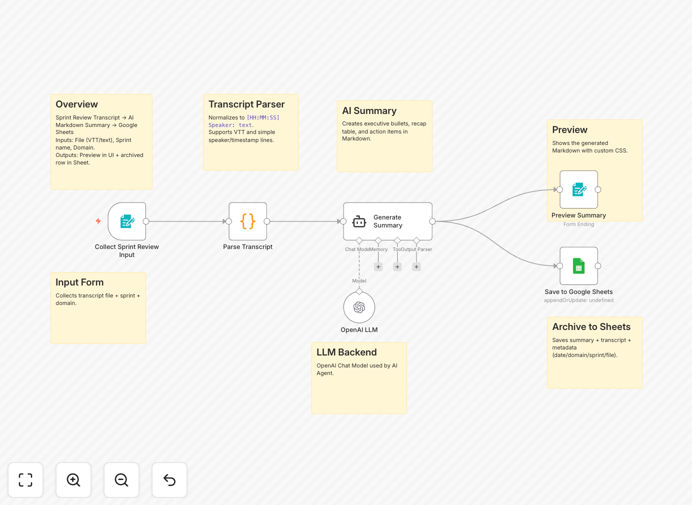Click the reset zoom arrow button
Image resolution: width=692 pixels, height=505 pixels.
169,480
